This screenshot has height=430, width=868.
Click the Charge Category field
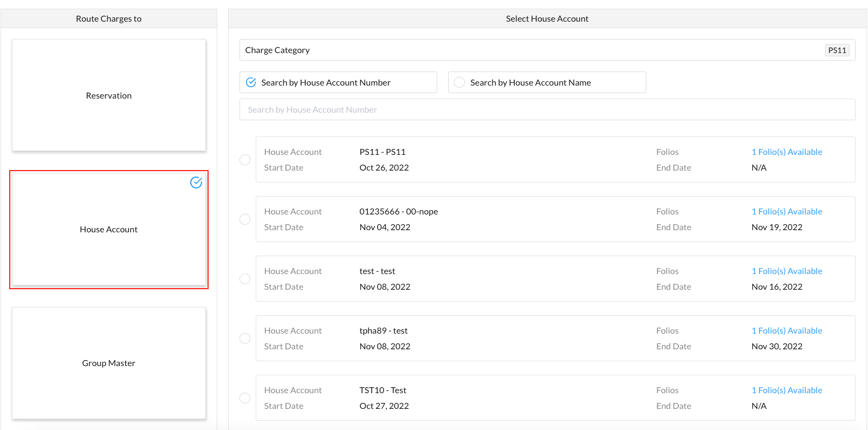tap(531, 50)
